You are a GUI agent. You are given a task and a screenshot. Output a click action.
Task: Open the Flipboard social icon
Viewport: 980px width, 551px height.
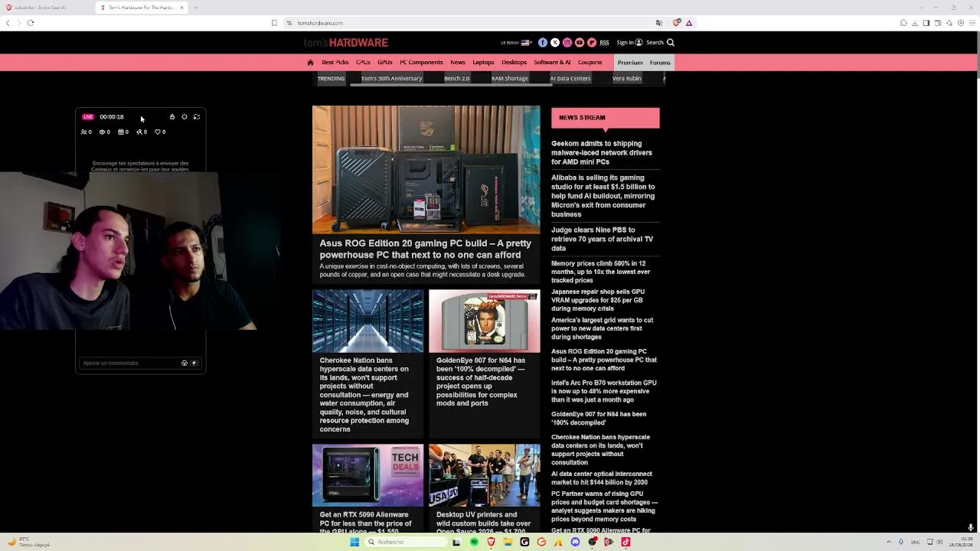point(592,43)
